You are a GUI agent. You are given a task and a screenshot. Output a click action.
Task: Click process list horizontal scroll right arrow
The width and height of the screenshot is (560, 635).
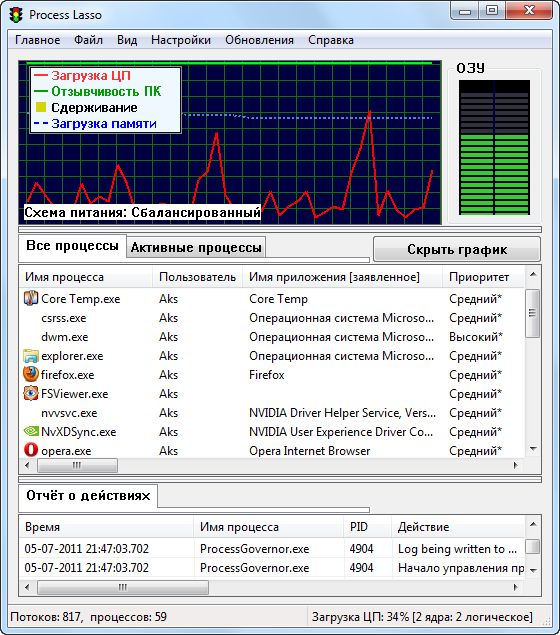(515, 465)
